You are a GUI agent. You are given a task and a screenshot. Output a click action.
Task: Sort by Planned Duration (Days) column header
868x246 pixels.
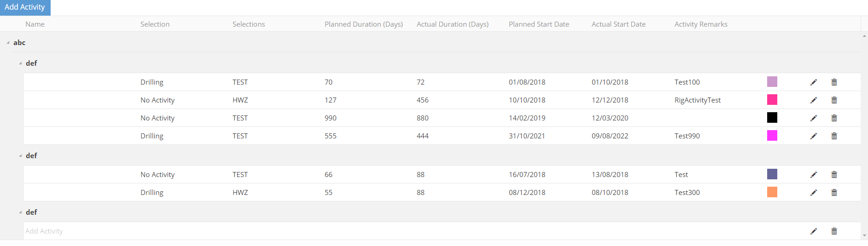(363, 24)
